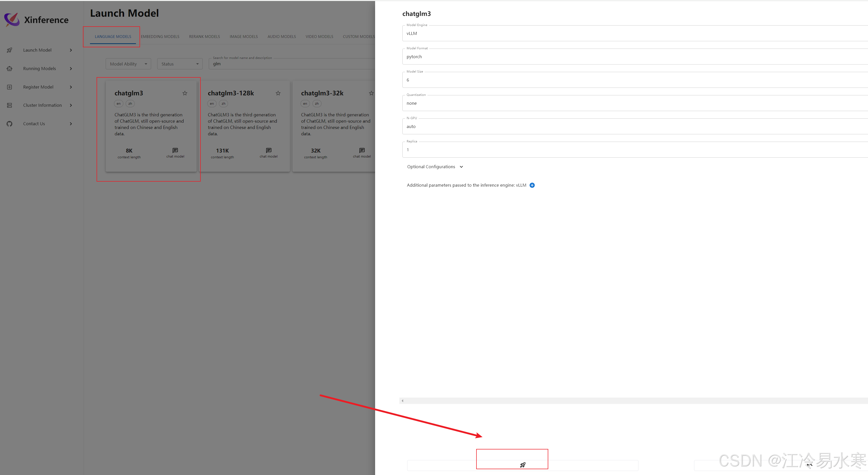Click the '8K' context length value
868x475 pixels.
click(x=129, y=150)
